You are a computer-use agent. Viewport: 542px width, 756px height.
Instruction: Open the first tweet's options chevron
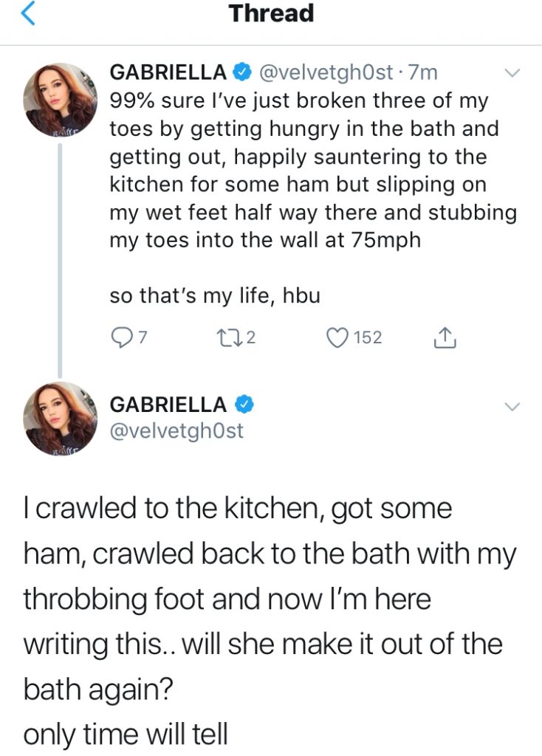point(511,73)
